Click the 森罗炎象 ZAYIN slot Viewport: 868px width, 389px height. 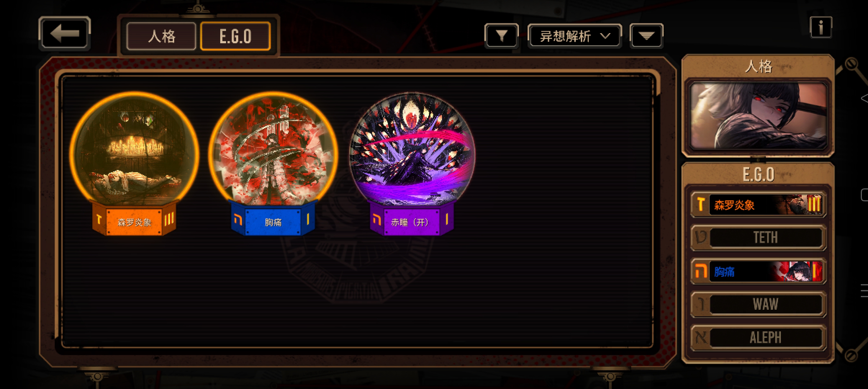(x=759, y=205)
